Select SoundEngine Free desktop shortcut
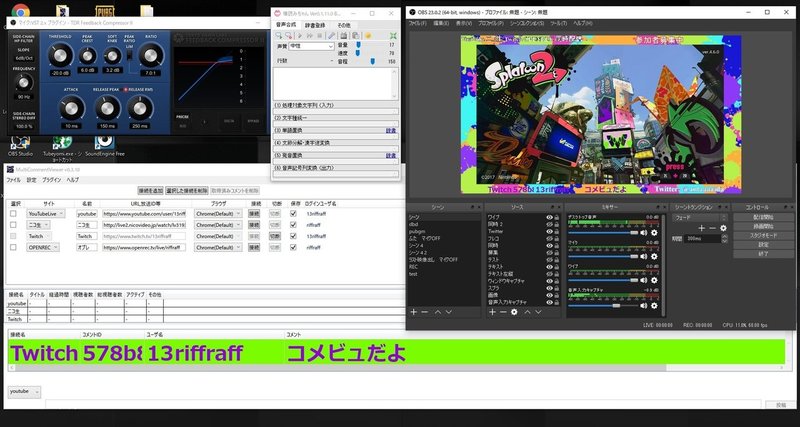 [105, 146]
